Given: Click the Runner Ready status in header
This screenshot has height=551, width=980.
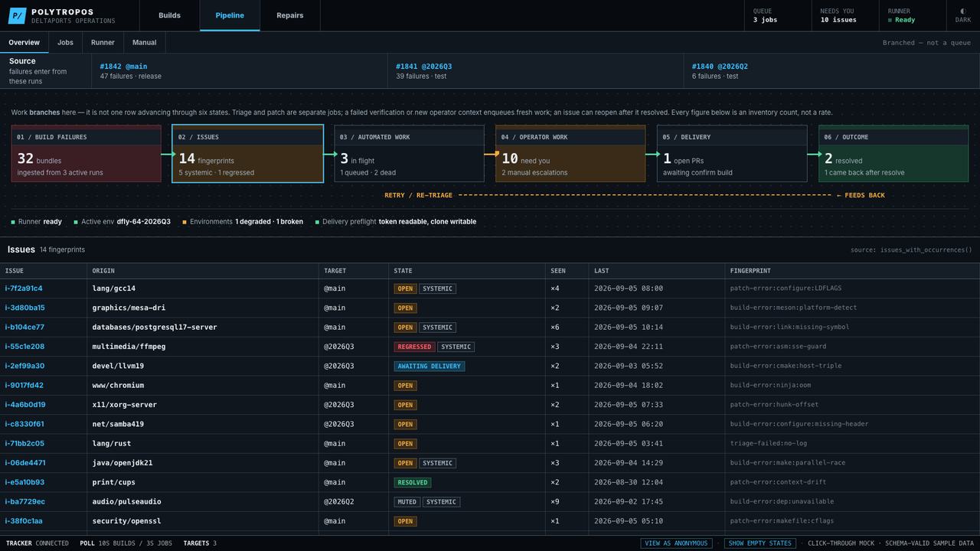Looking at the screenshot, I should (911, 15).
